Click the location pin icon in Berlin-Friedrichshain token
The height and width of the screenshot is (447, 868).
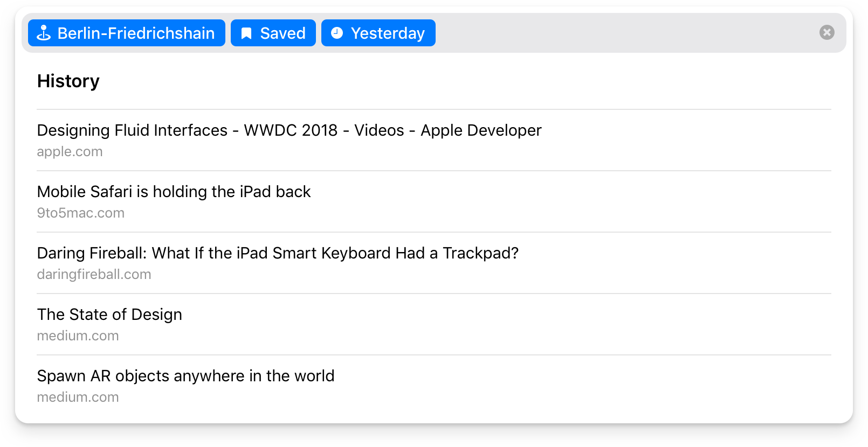click(43, 33)
